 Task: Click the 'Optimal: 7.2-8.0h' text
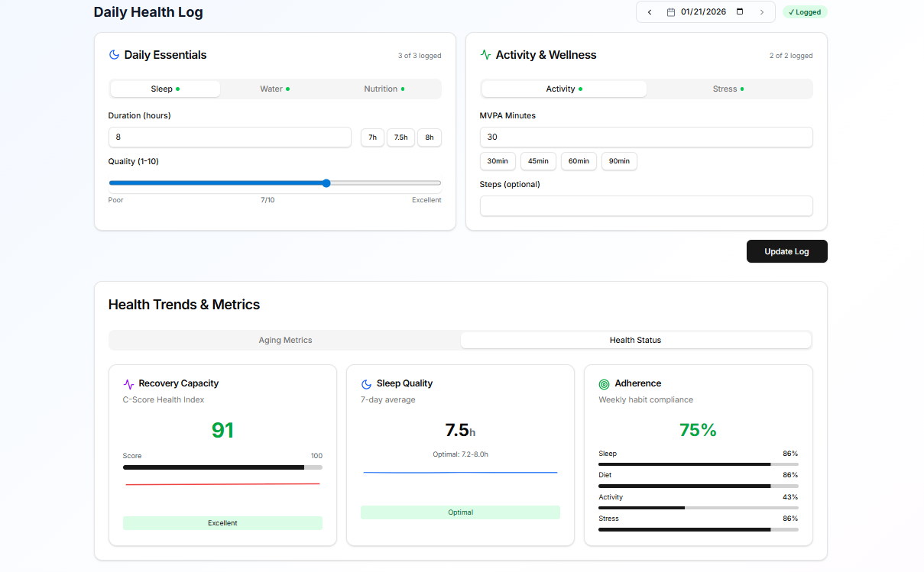[460, 454]
